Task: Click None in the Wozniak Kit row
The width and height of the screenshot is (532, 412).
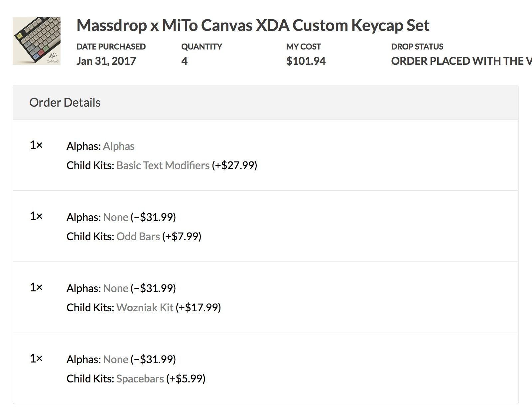Action: (x=116, y=288)
